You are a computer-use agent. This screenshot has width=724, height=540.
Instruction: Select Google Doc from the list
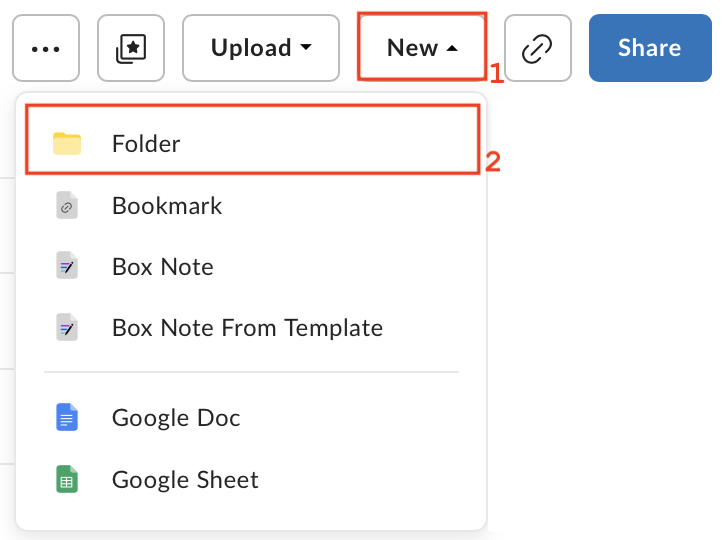coord(176,417)
